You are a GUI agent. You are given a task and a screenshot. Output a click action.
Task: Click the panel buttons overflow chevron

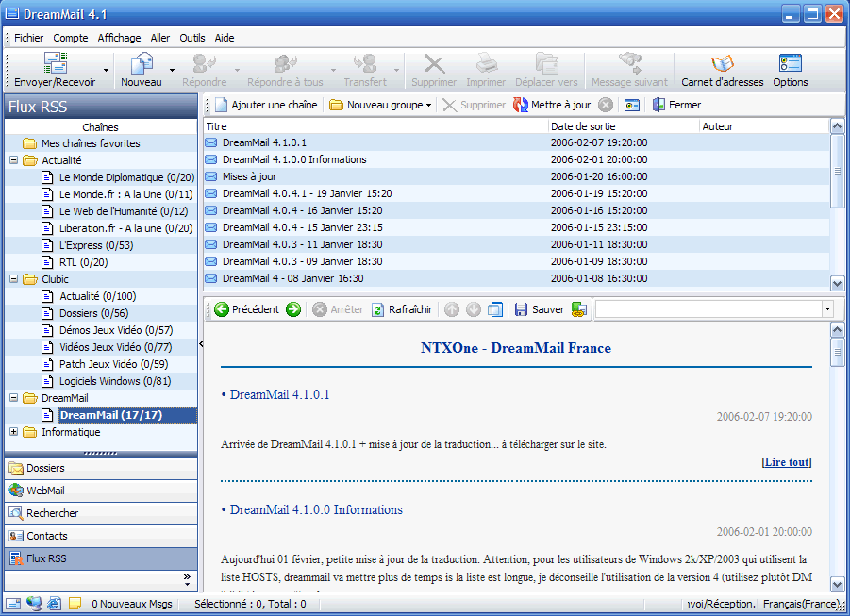(x=187, y=579)
